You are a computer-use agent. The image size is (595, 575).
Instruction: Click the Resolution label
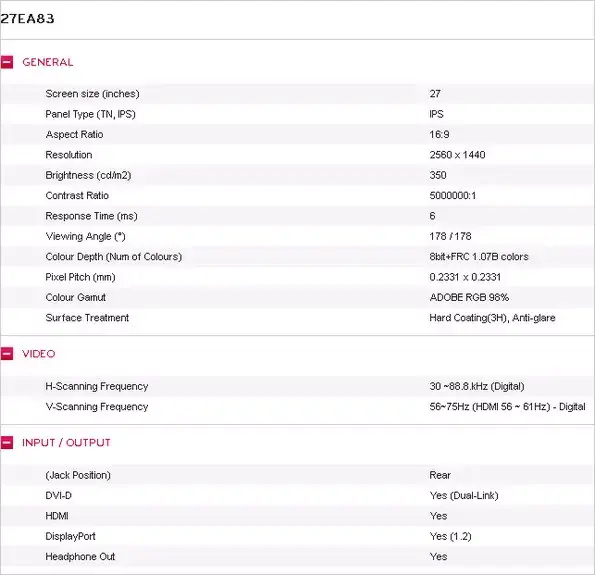coord(69,155)
